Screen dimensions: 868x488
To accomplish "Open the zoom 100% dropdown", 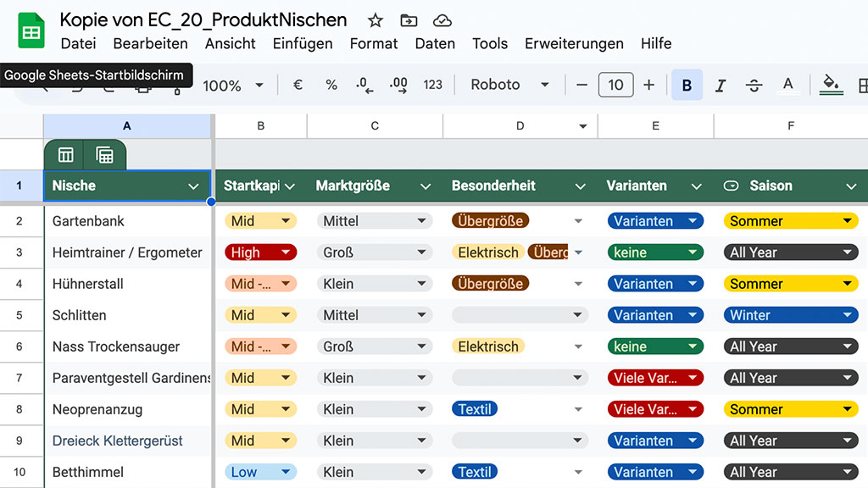I will [232, 86].
